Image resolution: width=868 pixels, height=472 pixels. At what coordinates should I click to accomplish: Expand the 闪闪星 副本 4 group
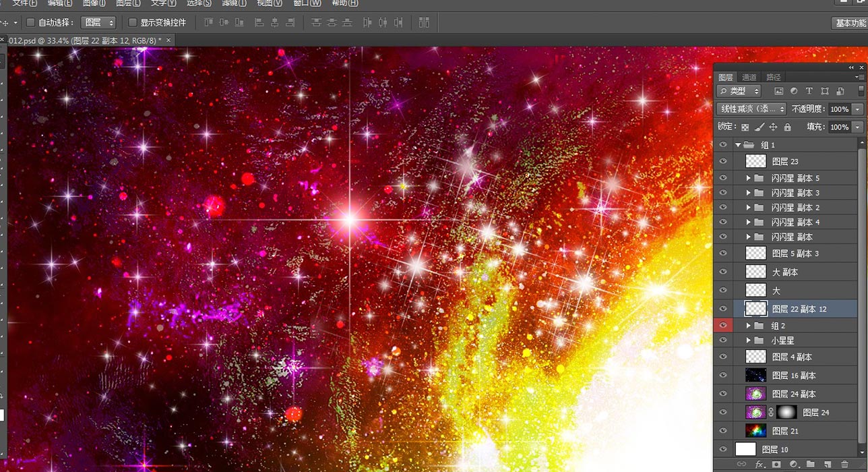click(748, 222)
